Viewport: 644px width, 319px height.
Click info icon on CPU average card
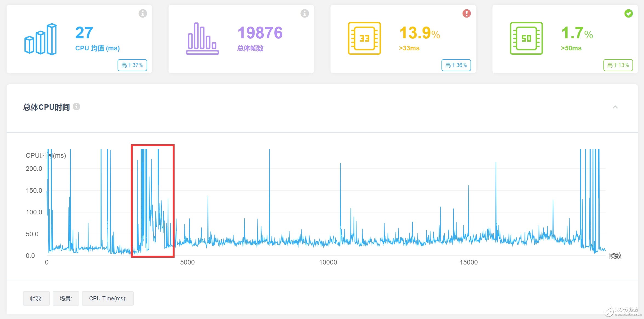[x=143, y=13]
